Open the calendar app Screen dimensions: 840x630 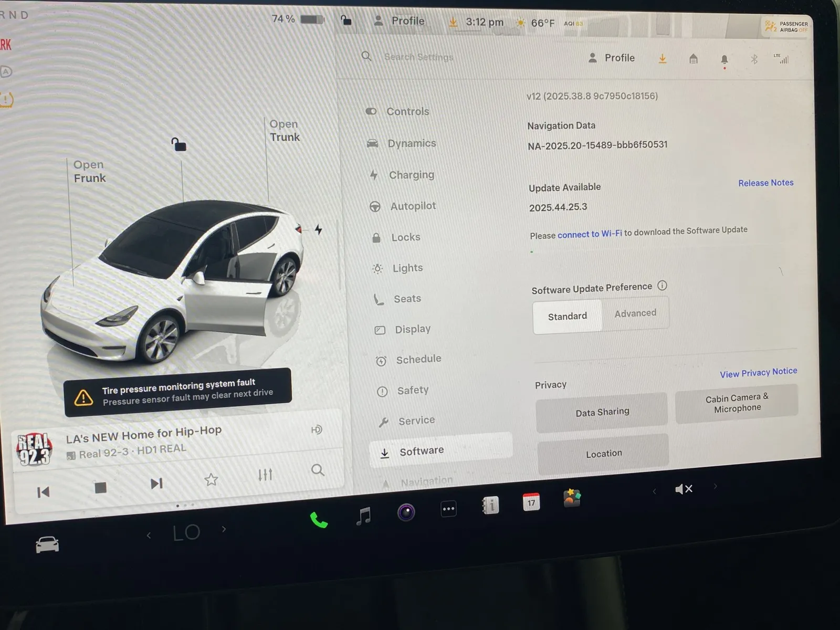[x=531, y=502]
